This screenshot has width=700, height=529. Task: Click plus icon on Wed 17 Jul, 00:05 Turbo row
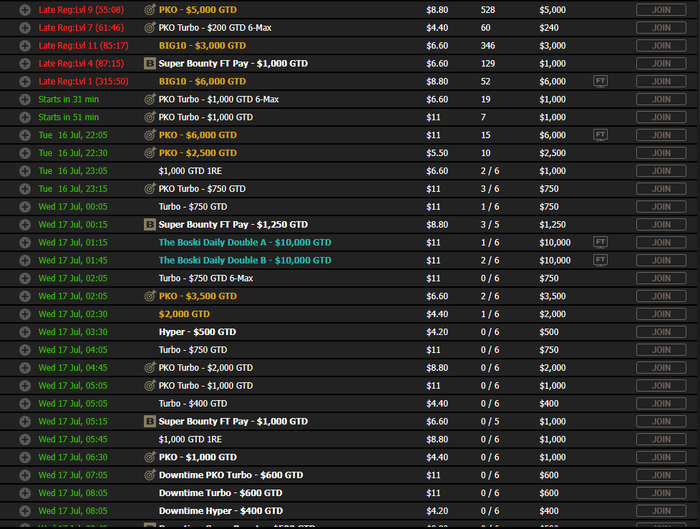click(x=25, y=207)
